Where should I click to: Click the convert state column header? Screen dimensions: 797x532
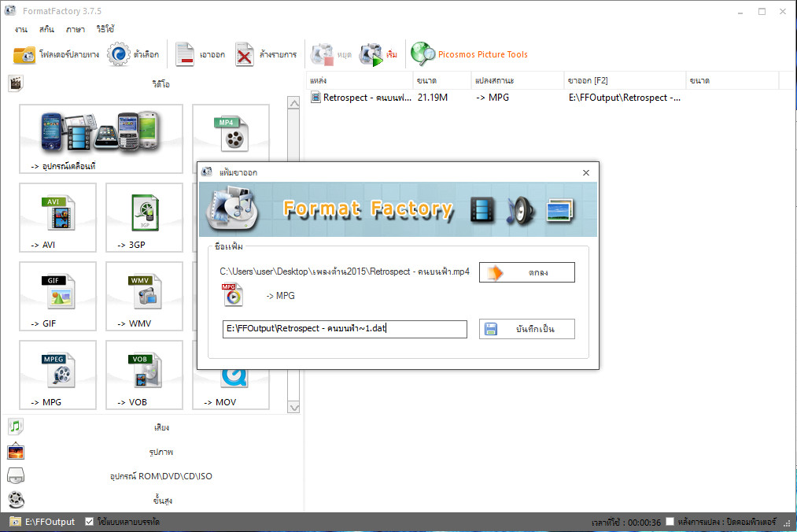coord(518,80)
